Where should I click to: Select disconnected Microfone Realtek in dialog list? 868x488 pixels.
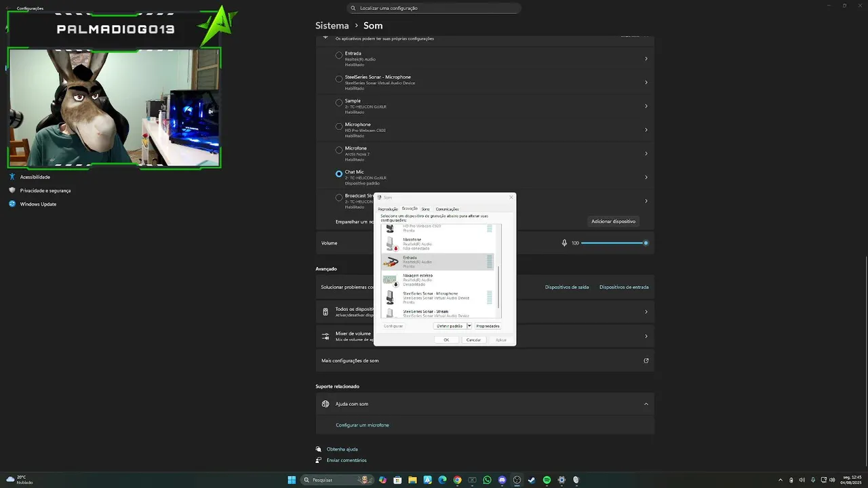pyautogui.click(x=437, y=244)
